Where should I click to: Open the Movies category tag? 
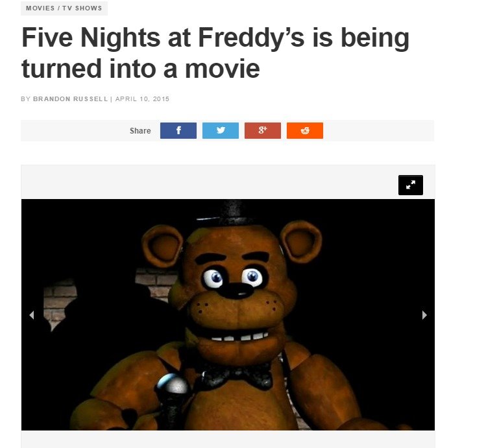pyautogui.click(x=40, y=8)
